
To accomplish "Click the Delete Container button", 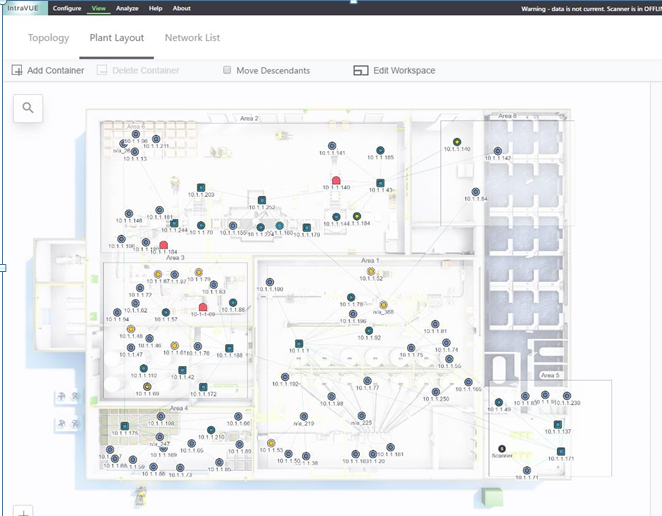I will tap(138, 71).
